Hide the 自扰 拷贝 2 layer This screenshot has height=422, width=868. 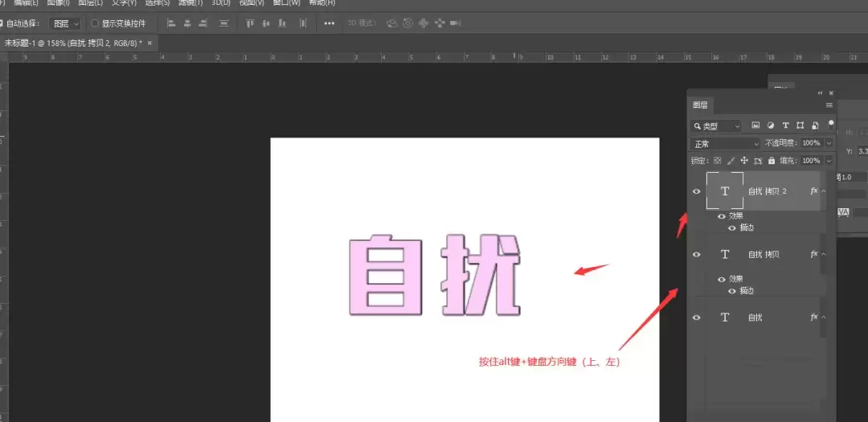[x=696, y=191]
